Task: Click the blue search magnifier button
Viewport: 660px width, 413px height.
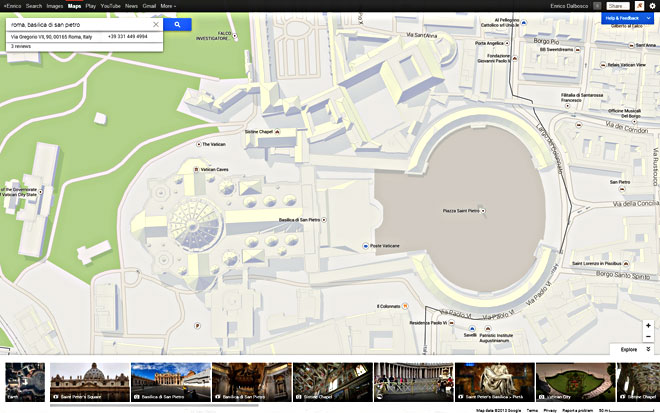Action: 177,24
